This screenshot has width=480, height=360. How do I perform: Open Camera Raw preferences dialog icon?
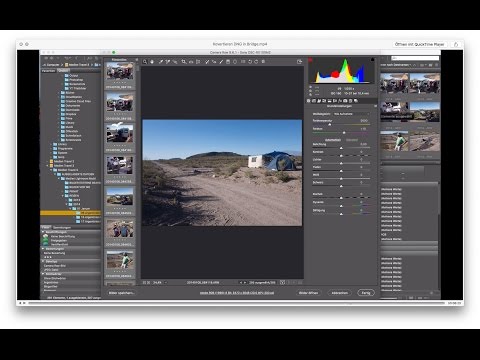pyautogui.click(x=243, y=62)
